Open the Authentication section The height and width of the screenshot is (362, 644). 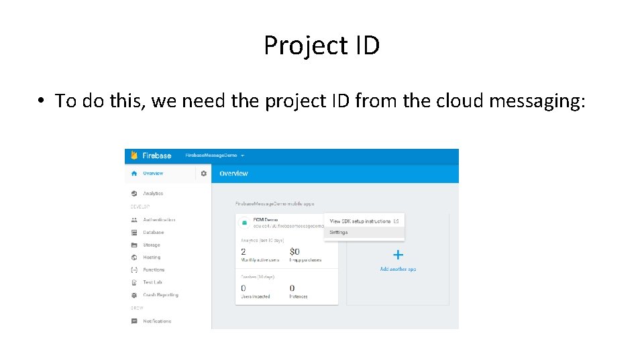point(159,220)
